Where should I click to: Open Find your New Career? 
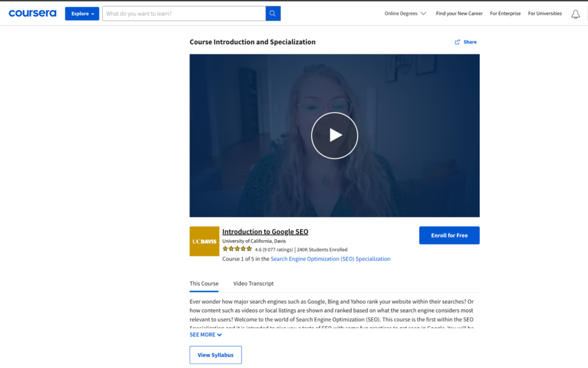[459, 14]
